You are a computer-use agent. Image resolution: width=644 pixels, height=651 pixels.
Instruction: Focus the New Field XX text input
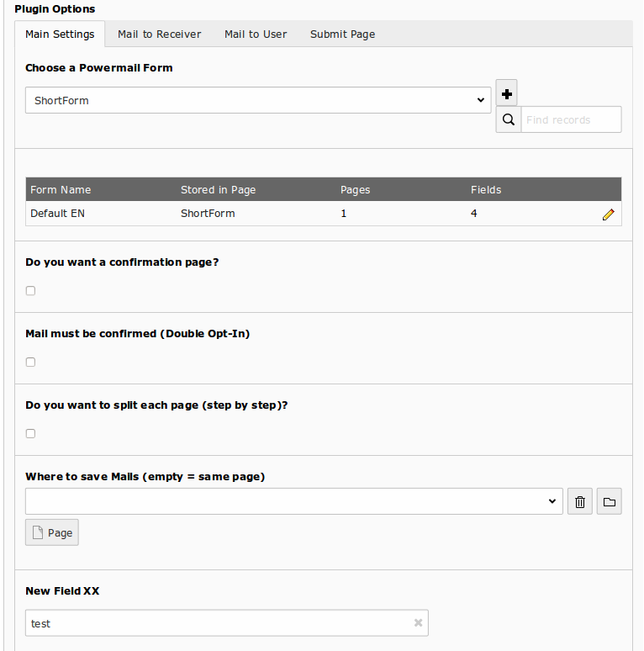pyautogui.click(x=219, y=623)
